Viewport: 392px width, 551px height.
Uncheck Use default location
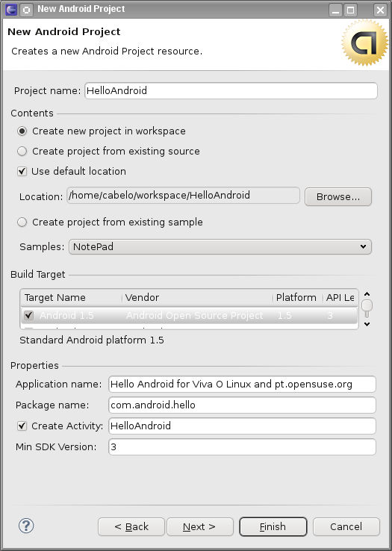coord(22,172)
